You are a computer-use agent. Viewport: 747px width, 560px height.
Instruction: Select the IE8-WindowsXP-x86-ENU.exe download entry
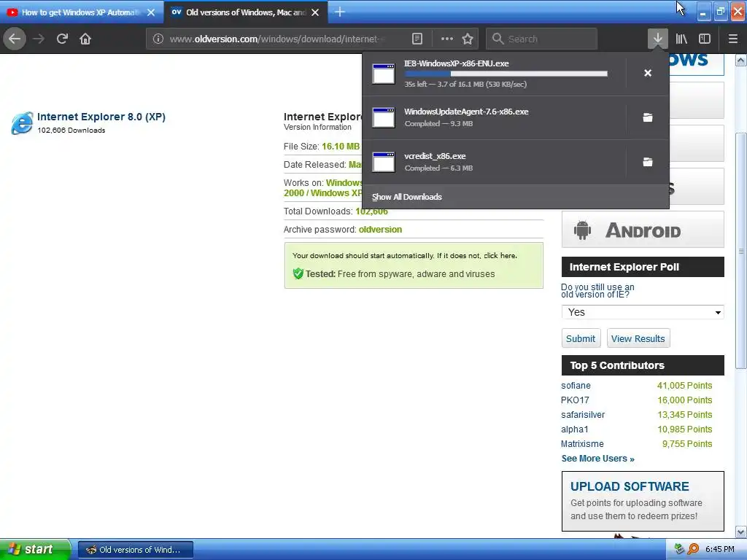click(x=495, y=74)
